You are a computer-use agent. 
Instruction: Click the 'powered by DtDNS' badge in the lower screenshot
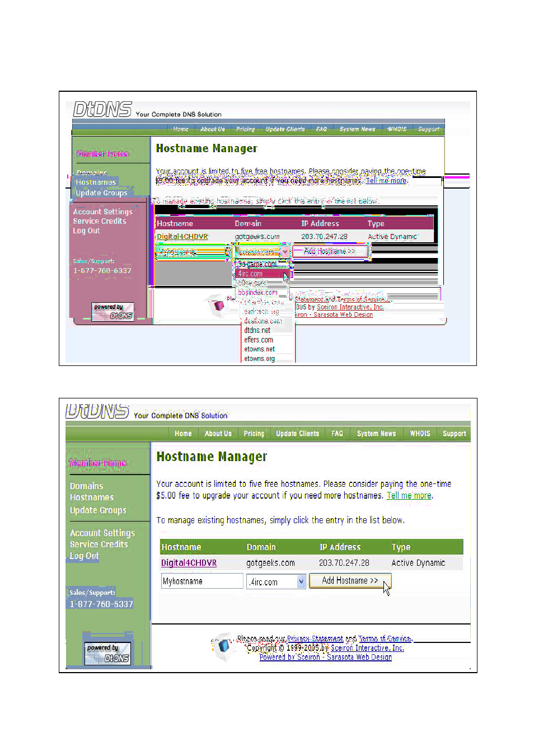(107, 653)
